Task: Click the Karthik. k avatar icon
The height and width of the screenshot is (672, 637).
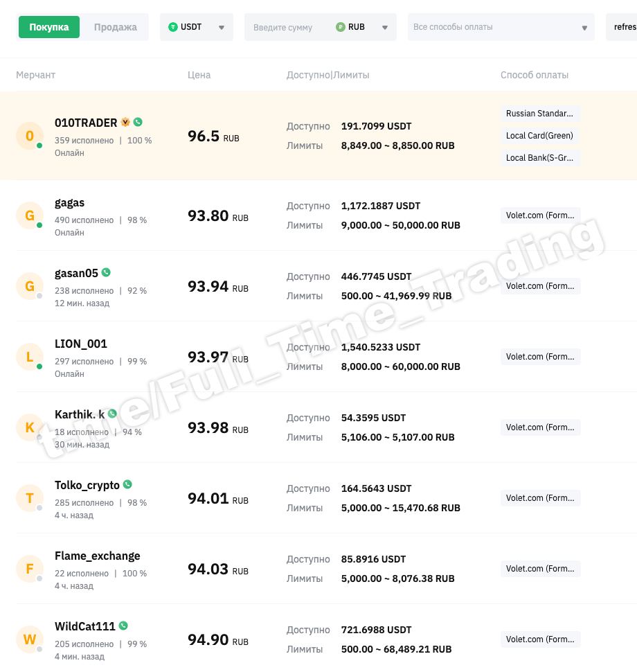Action: 30,427
